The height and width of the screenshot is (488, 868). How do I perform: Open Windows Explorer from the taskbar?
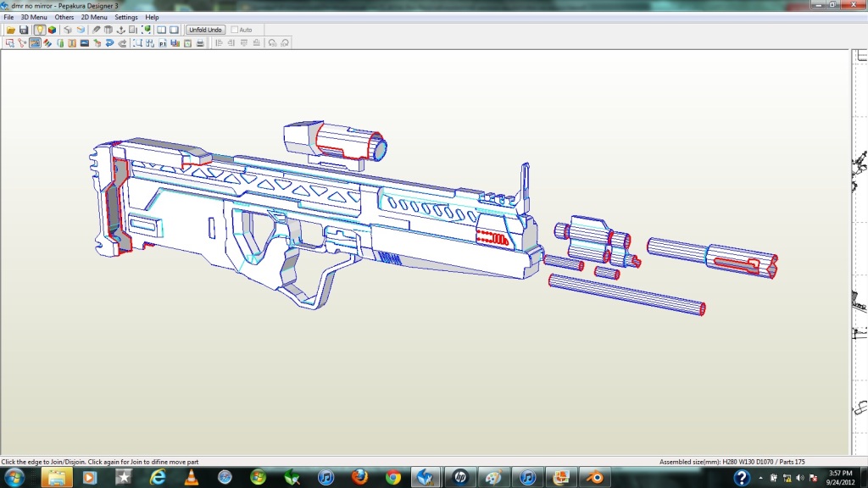[57, 477]
